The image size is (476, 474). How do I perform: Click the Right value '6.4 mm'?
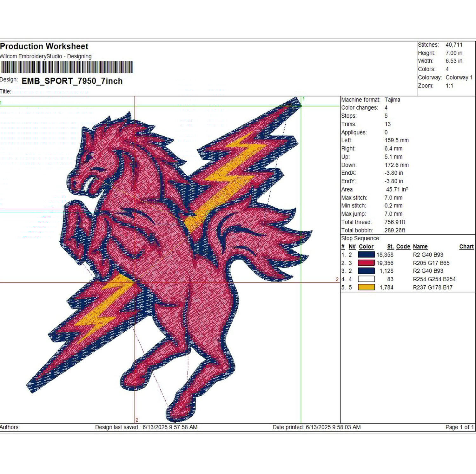point(393,148)
